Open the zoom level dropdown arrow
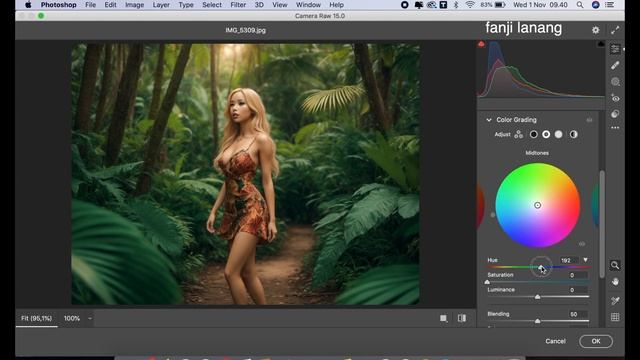The height and width of the screenshot is (360, 640). [x=90, y=318]
